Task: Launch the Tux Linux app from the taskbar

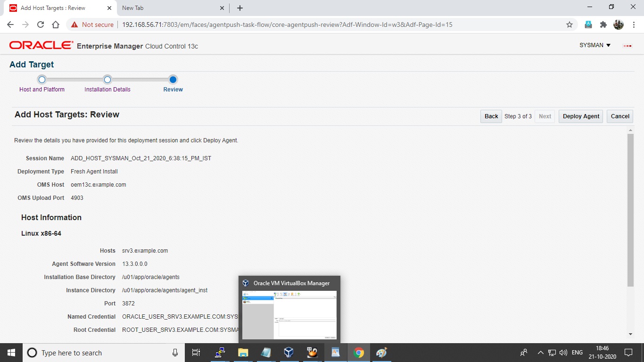Action: point(312,352)
